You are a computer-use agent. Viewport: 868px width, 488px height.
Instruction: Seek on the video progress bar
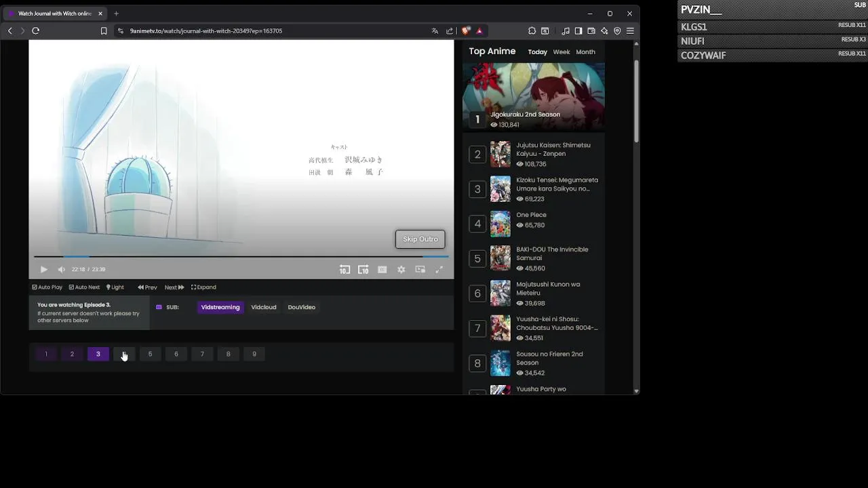pos(241,257)
